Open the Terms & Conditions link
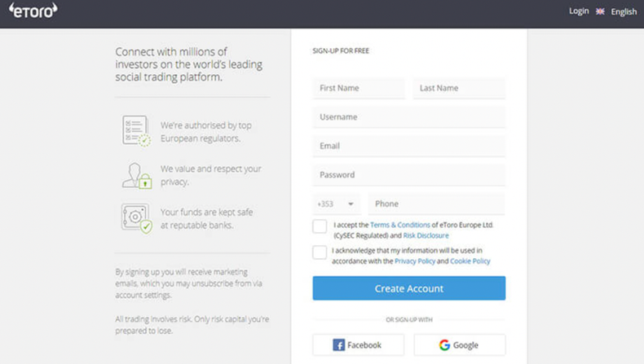Screen dimensions: 644x364 pos(400,225)
